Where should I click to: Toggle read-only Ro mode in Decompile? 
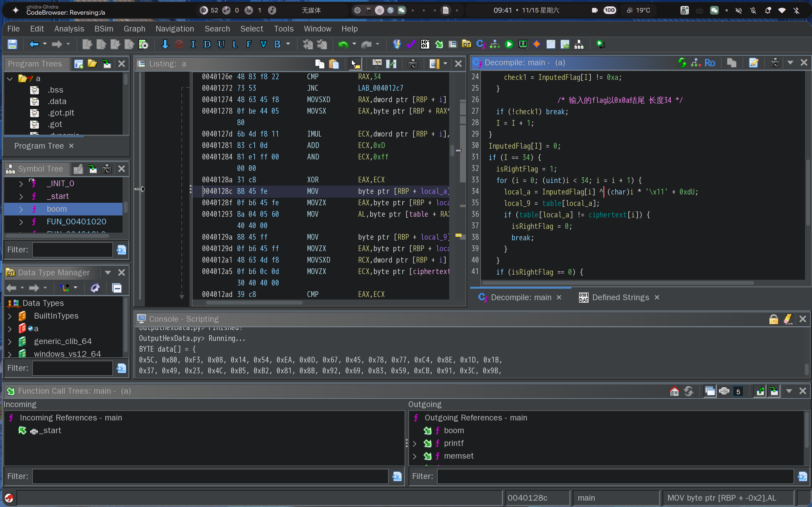tap(710, 63)
